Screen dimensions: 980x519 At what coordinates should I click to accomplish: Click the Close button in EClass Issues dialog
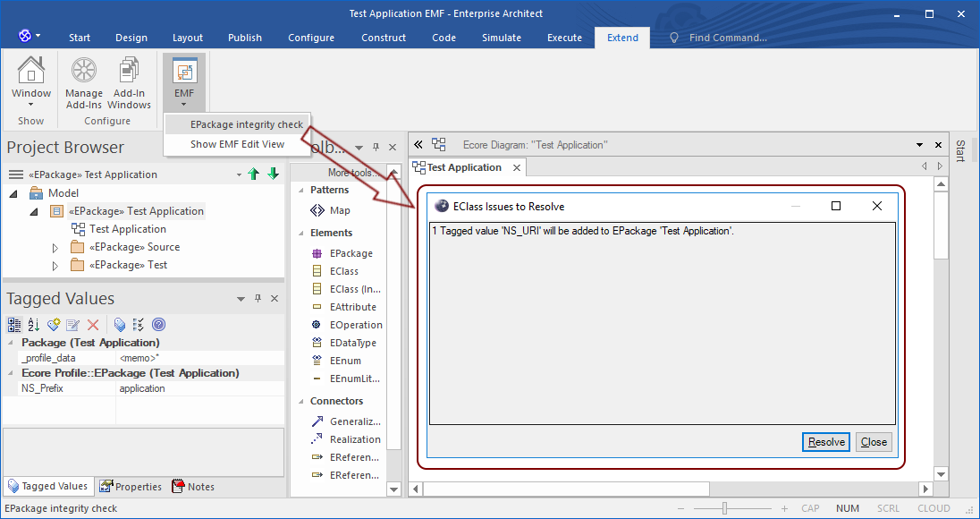874,442
